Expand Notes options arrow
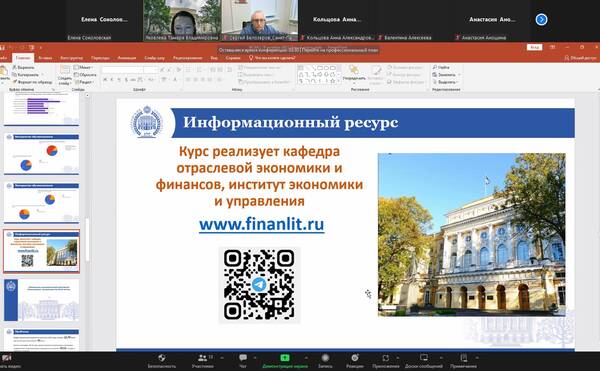 (477, 358)
